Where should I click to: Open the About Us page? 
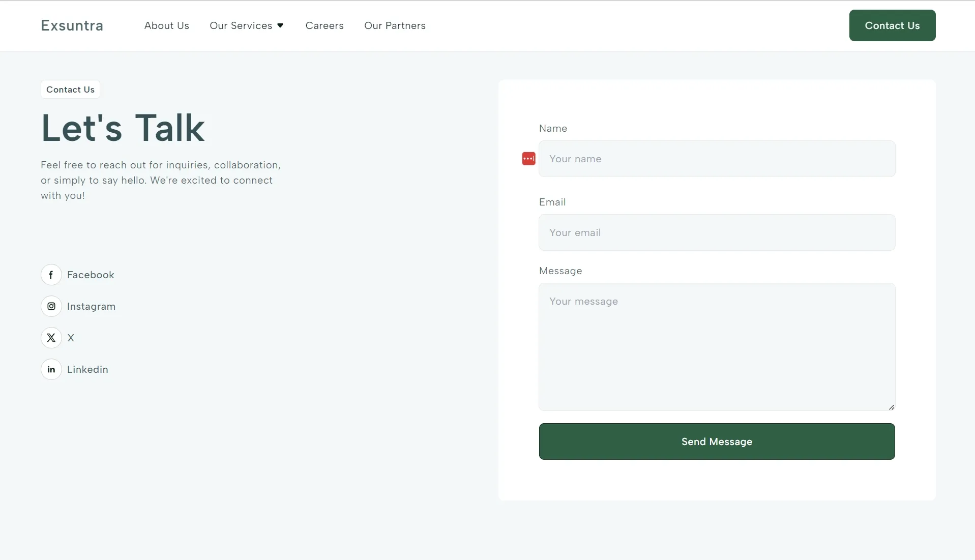(x=166, y=25)
